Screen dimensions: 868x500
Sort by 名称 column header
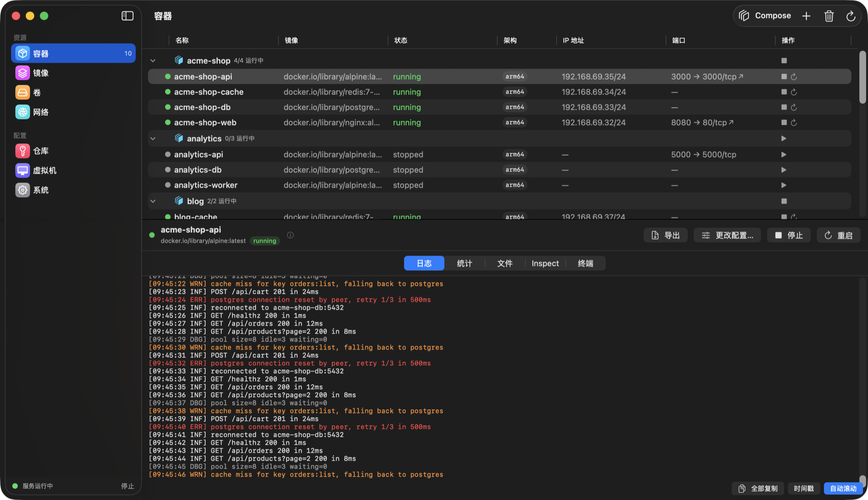182,40
